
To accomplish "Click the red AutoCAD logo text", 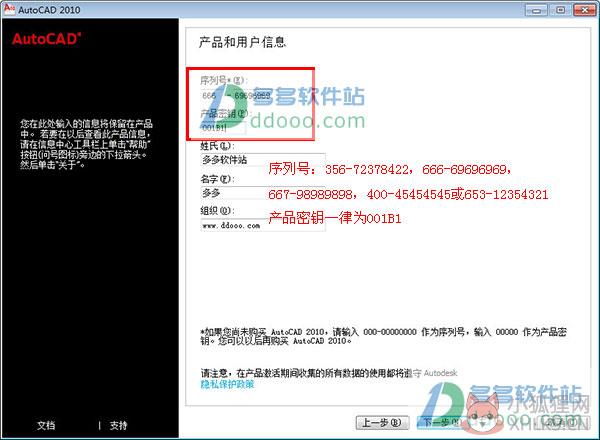I will (x=46, y=39).
